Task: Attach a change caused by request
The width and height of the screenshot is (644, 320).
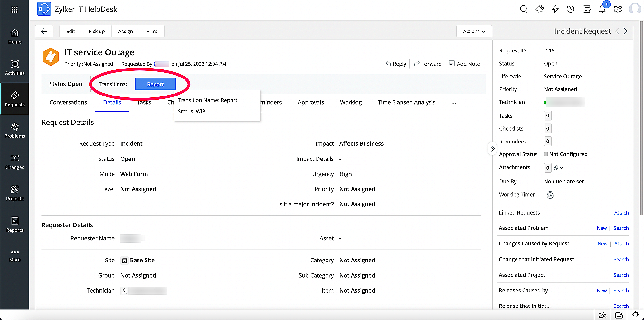Action: 621,244
